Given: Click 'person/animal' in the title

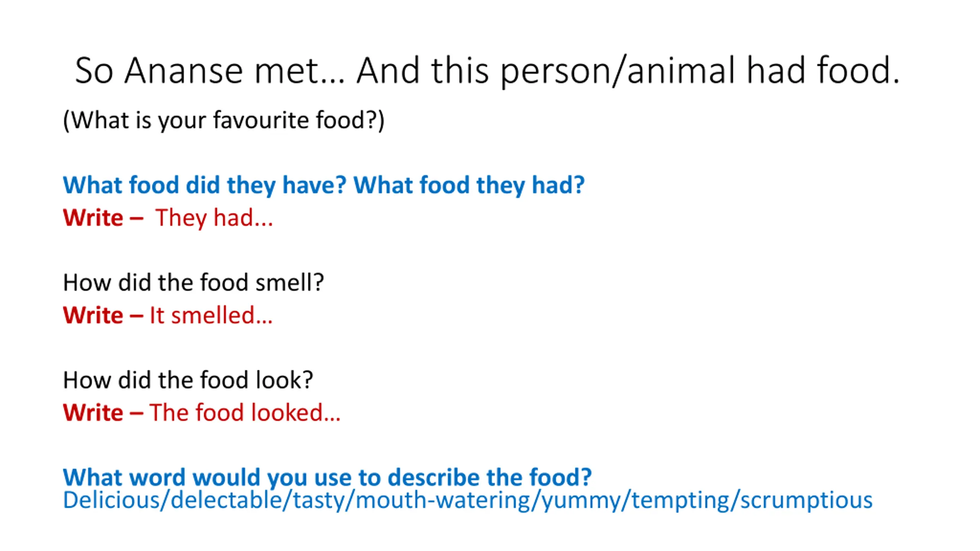Looking at the screenshot, I should [x=617, y=72].
